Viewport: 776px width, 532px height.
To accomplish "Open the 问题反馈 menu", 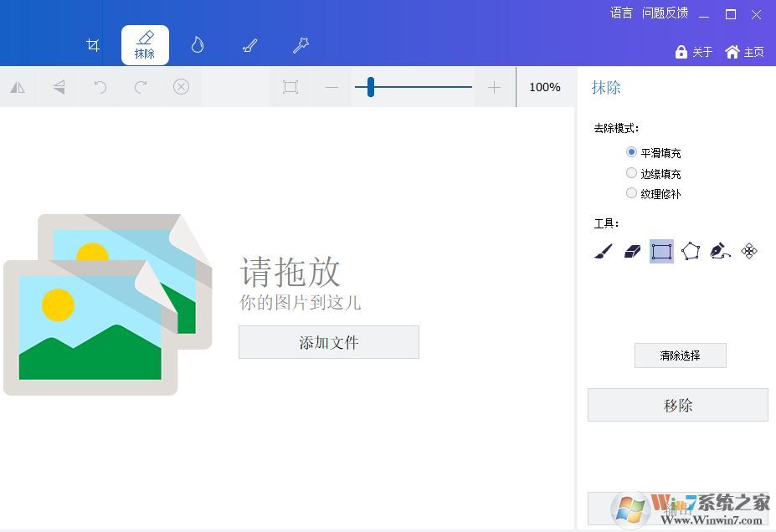I will coord(665,13).
